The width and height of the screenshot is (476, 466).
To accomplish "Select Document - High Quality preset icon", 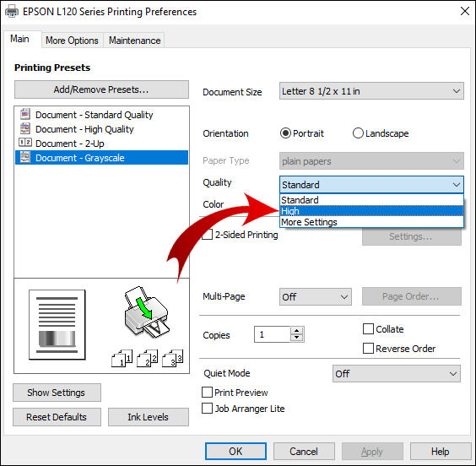I will click(x=25, y=128).
